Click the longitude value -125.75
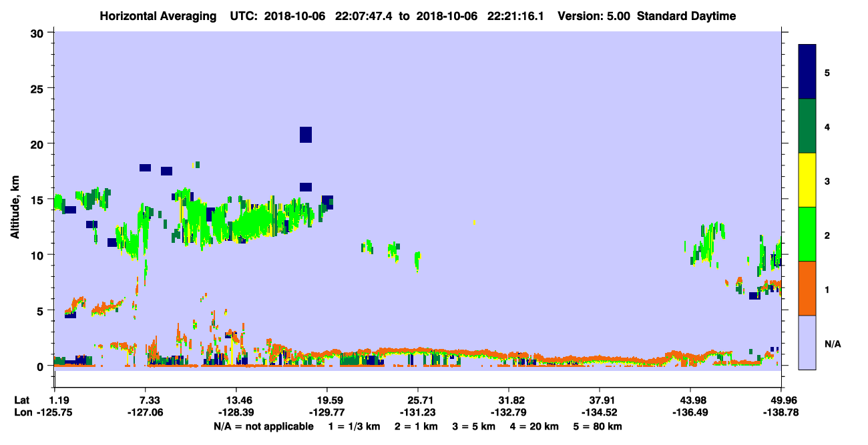Viewport: 868px width, 445px height. tap(54, 413)
